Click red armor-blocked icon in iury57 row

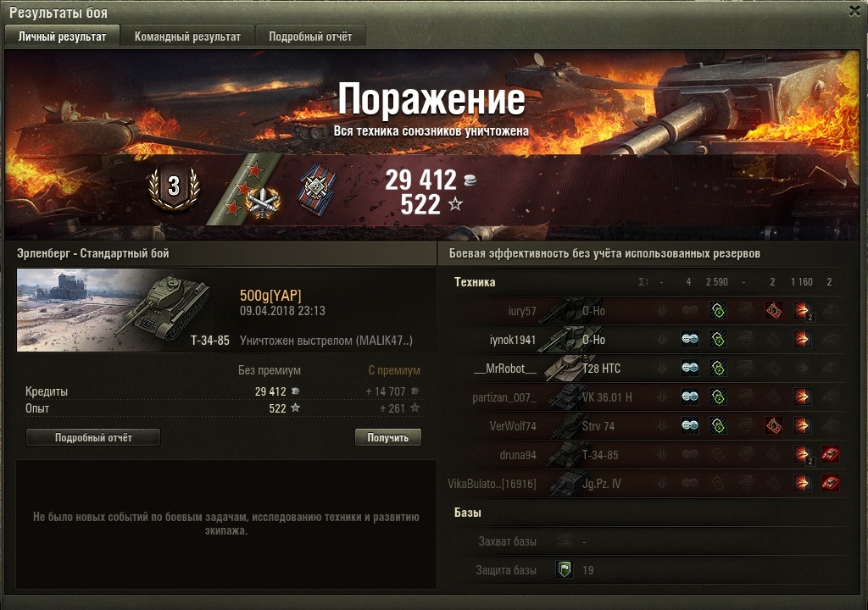click(773, 311)
